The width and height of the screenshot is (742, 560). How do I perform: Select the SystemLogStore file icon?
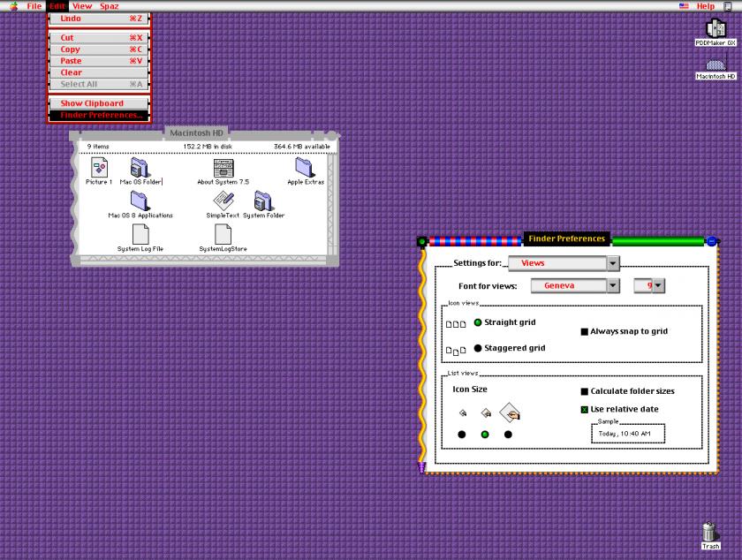coord(223,234)
